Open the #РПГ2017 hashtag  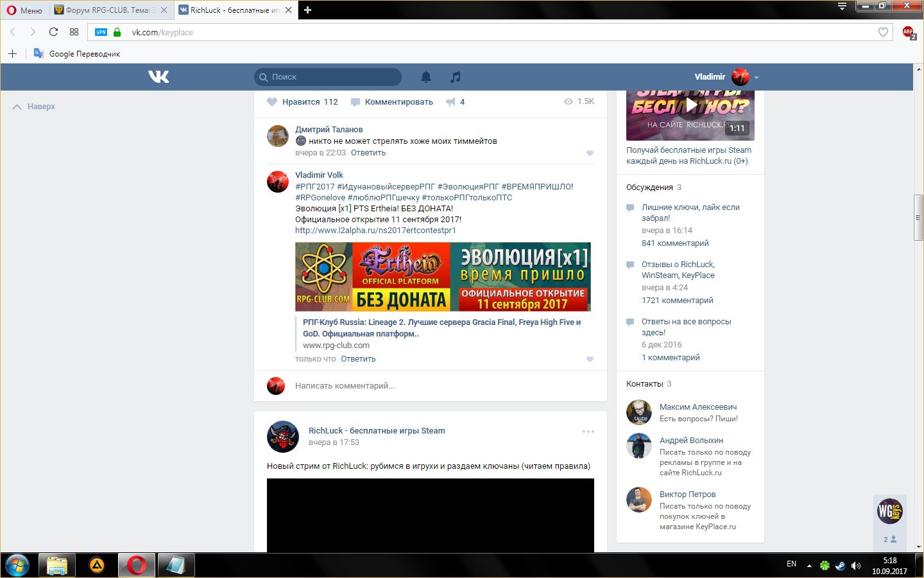(x=314, y=186)
